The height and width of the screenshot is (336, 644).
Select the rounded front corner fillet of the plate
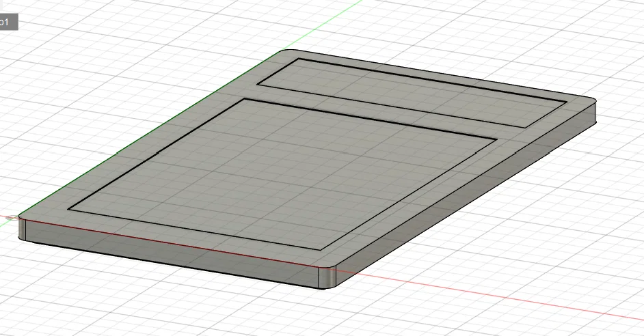click(327, 277)
